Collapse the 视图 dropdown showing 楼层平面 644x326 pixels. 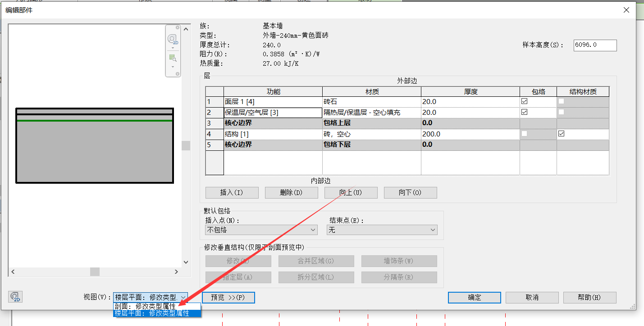pos(183,298)
